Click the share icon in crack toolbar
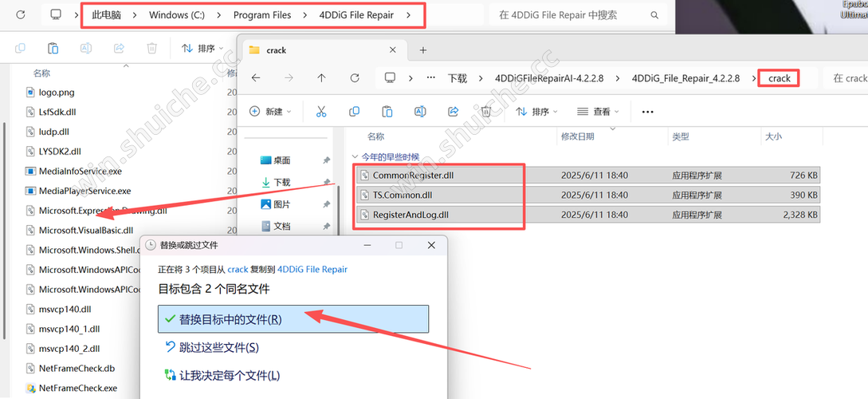868x399 pixels. pos(453,112)
